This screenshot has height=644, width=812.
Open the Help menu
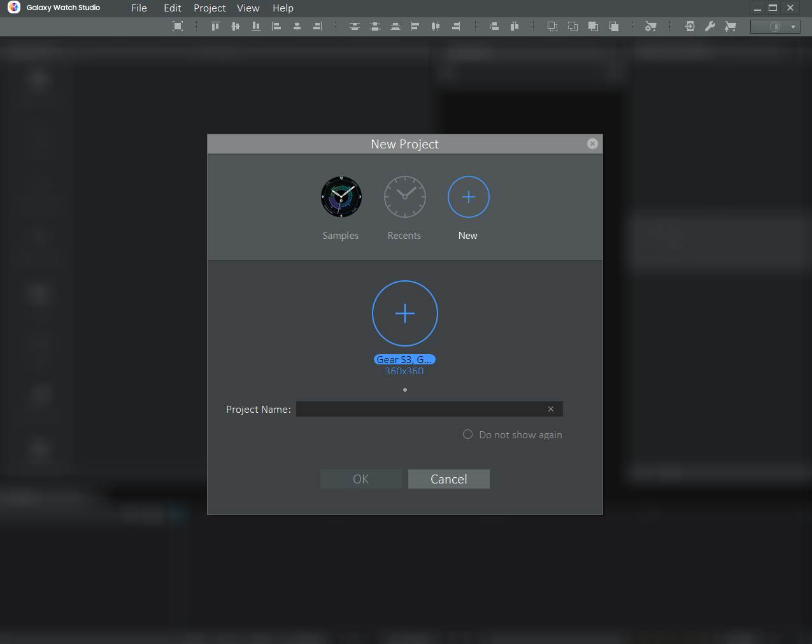pyautogui.click(x=283, y=8)
